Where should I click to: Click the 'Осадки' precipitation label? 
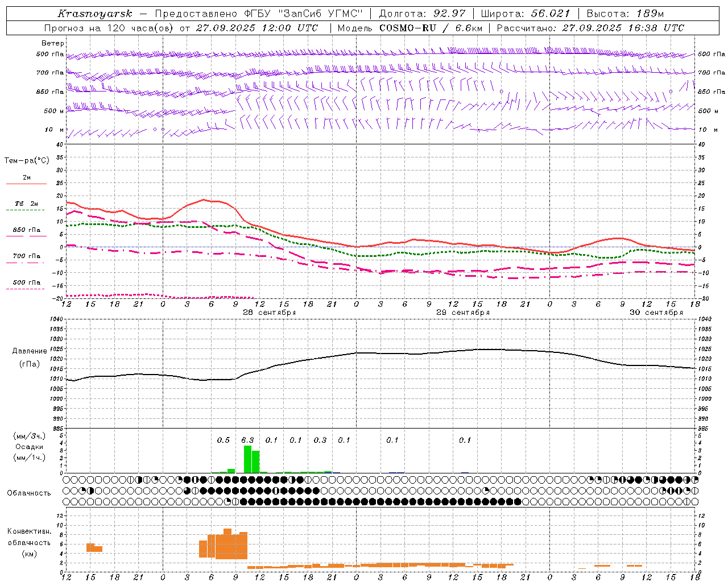(x=29, y=447)
